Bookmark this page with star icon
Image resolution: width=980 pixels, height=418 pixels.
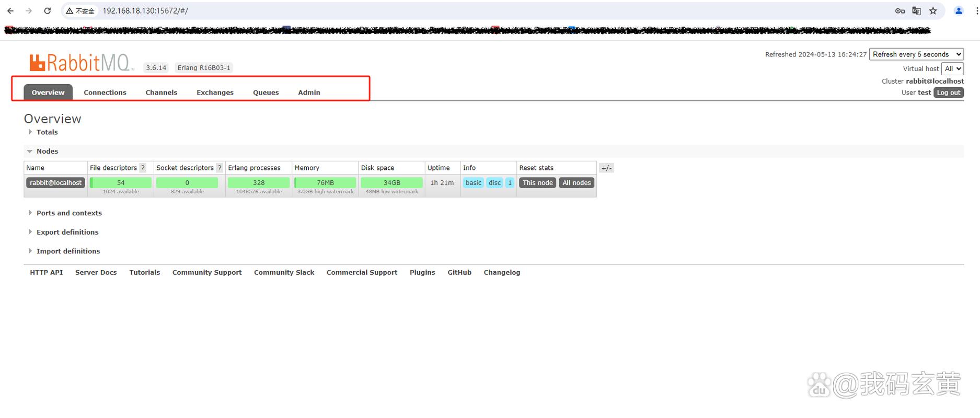(933, 11)
